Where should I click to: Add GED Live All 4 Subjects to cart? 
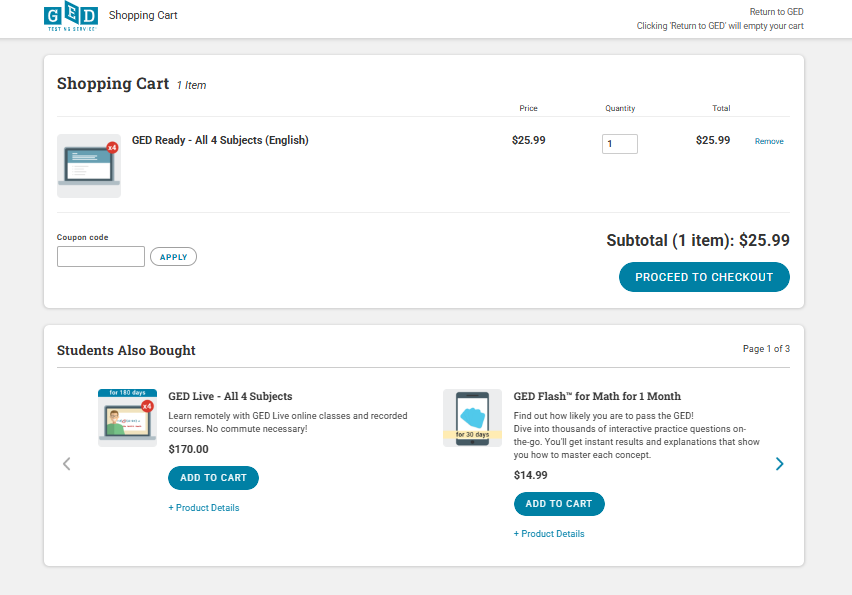pos(213,478)
